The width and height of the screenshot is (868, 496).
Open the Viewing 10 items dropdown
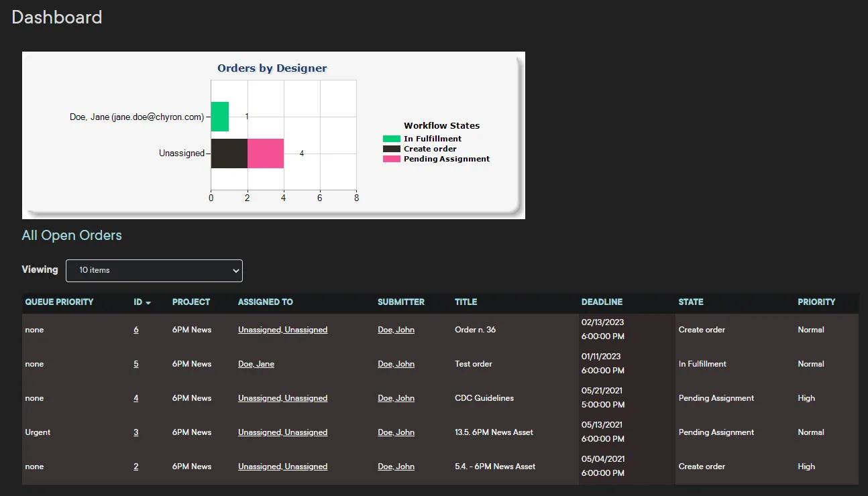154,270
